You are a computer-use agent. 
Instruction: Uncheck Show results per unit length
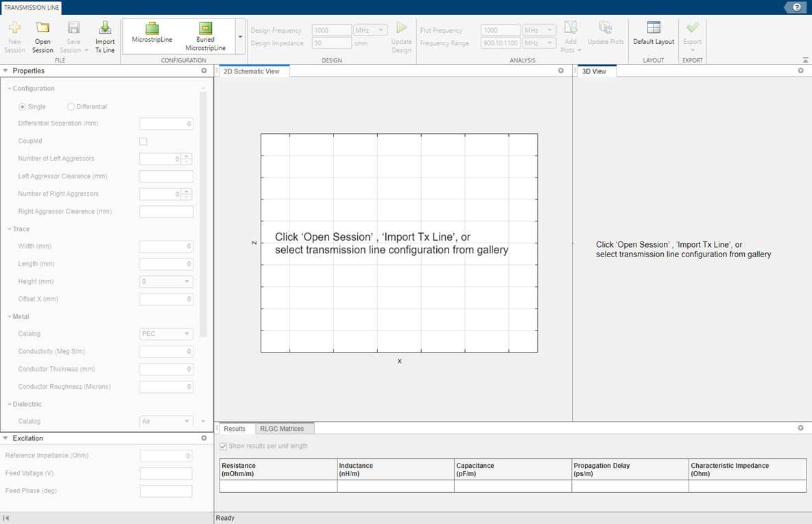tap(223, 446)
